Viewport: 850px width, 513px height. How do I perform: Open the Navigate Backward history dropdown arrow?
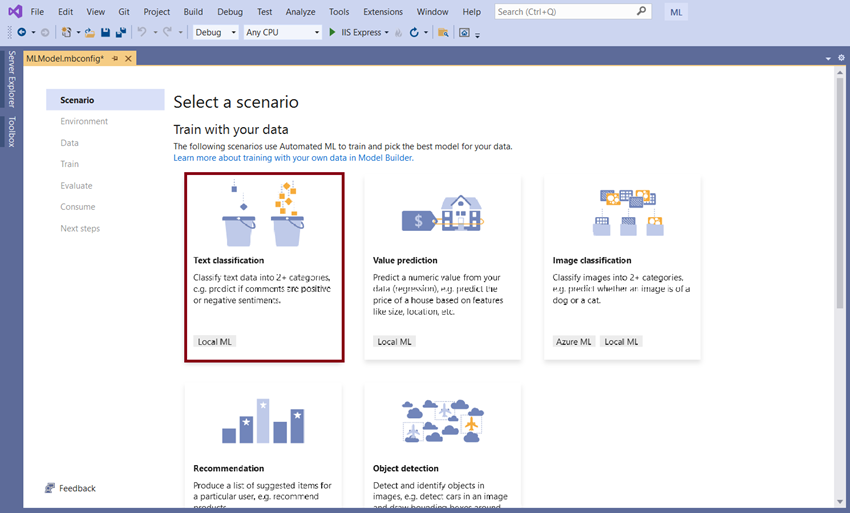point(34,33)
